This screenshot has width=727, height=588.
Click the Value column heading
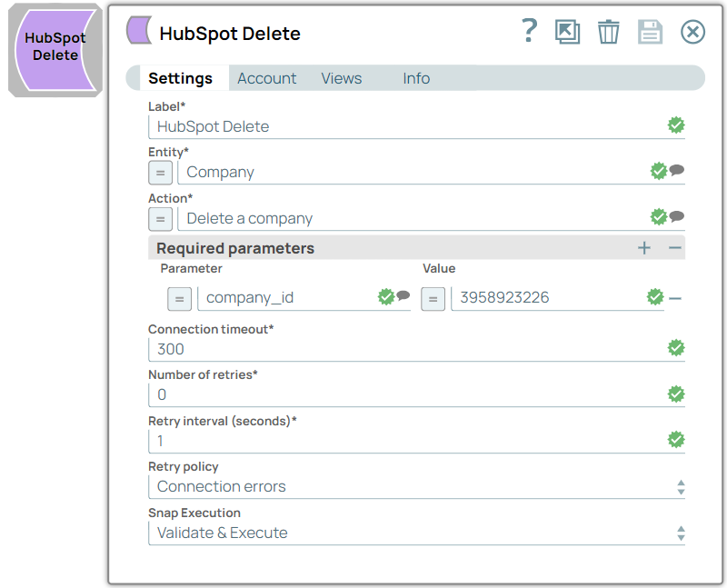click(439, 268)
